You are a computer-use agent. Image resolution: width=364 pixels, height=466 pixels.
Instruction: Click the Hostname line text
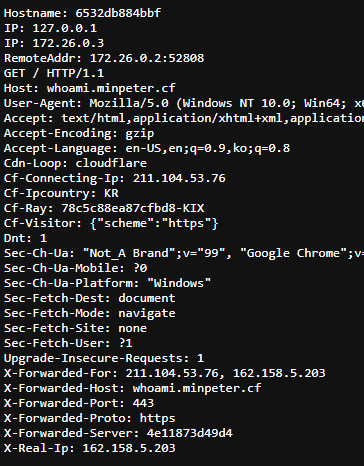[82, 13]
